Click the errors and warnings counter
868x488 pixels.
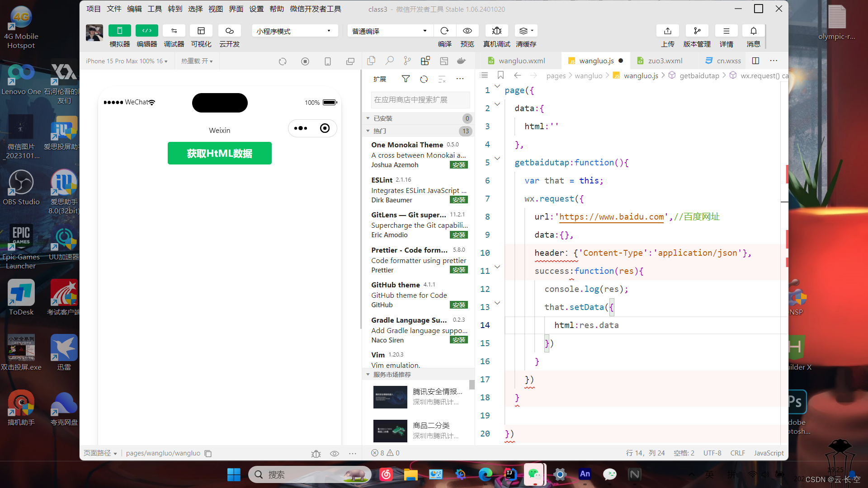(385, 453)
